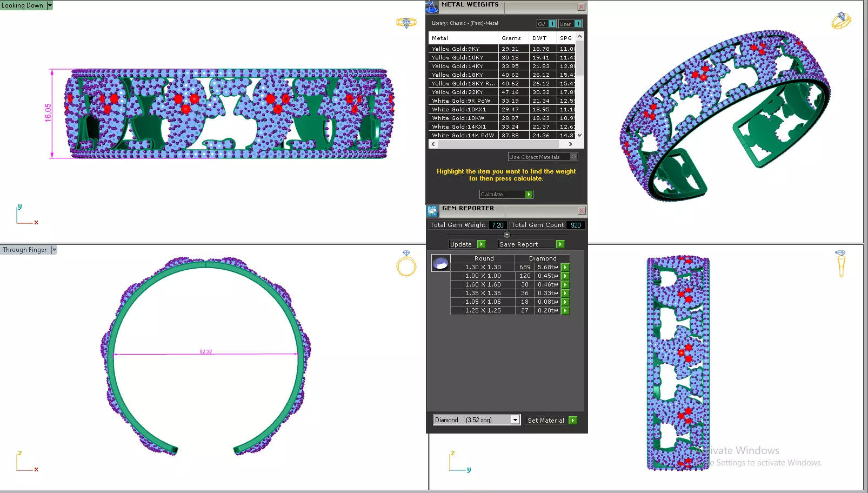Click the Looking Down viewport label
Screen dimensions: 868x493
pos(23,5)
